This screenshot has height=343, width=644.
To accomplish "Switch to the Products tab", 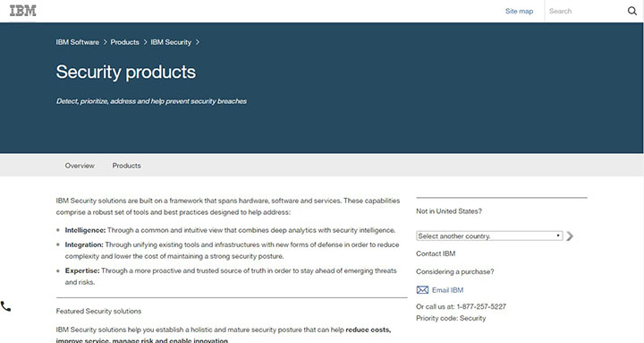I will pyautogui.click(x=126, y=166).
